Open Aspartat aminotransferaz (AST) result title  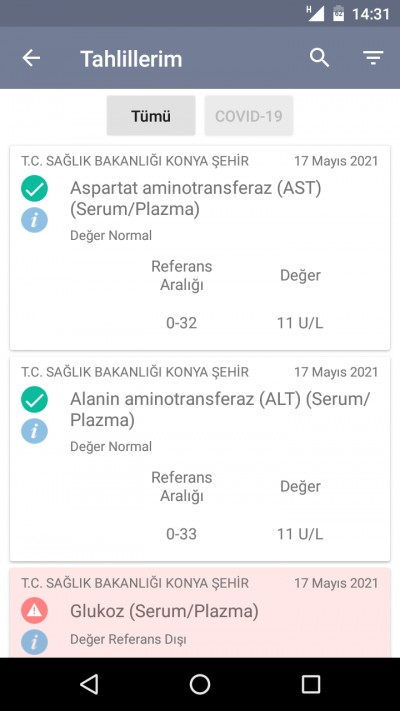click(x=195, y=199)
